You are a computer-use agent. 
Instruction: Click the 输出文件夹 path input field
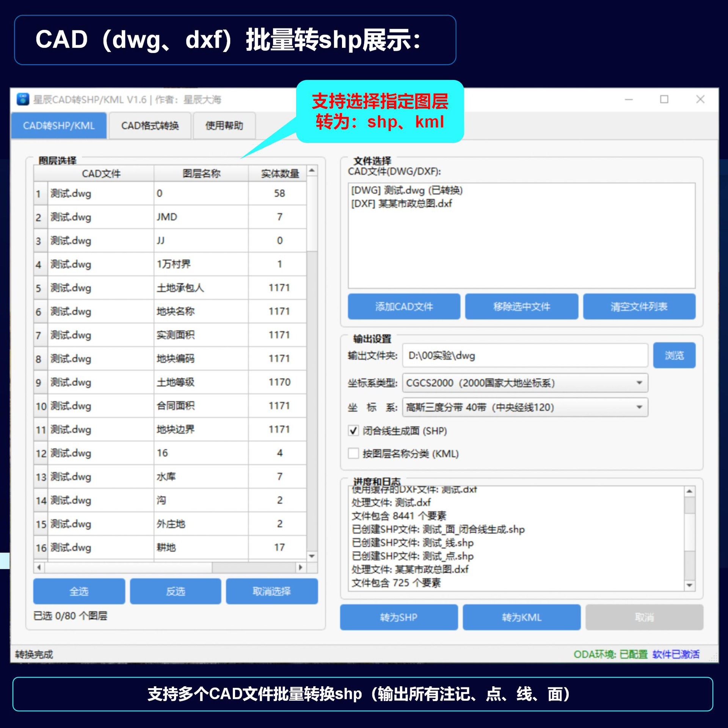coord(525,356)
